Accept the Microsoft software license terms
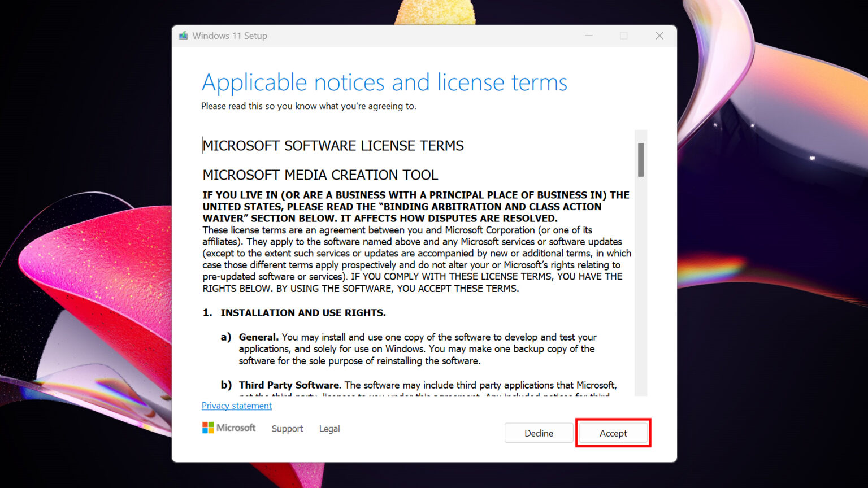This screenshot has height=488, width=868. point(613,433)
